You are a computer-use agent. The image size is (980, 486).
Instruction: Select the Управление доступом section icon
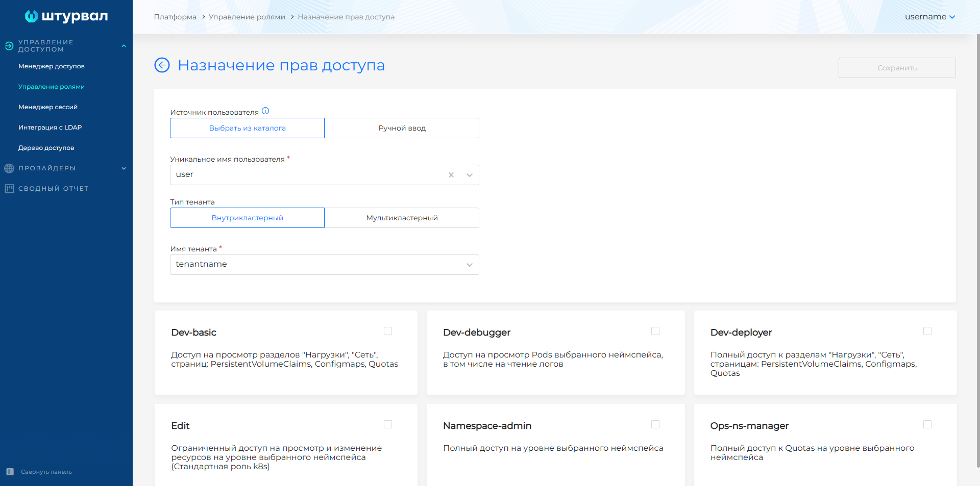coord(9,46)
